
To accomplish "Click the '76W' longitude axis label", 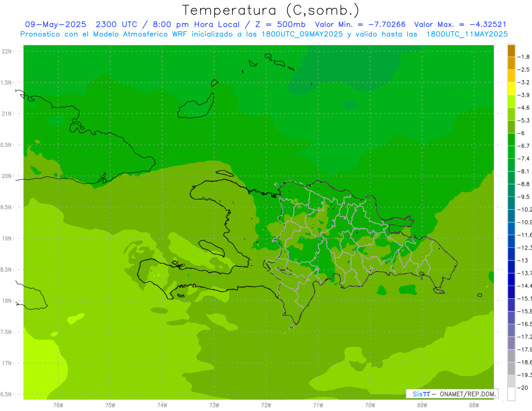I will point(58,405).
